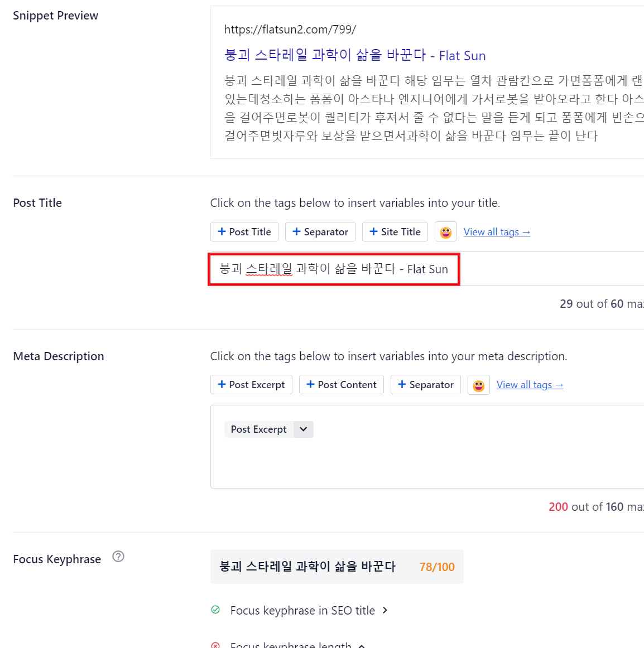Select the Post Excerpt chip label

258,429
